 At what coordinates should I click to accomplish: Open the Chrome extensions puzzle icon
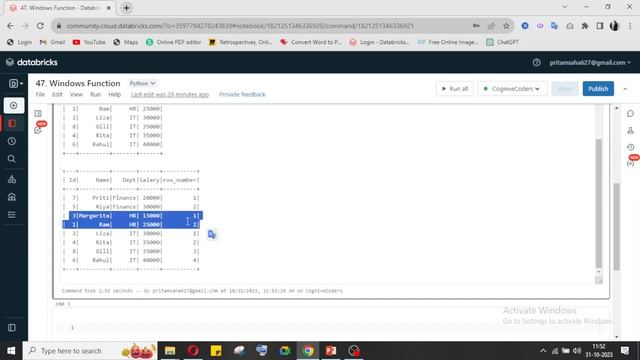pos(584,26)
